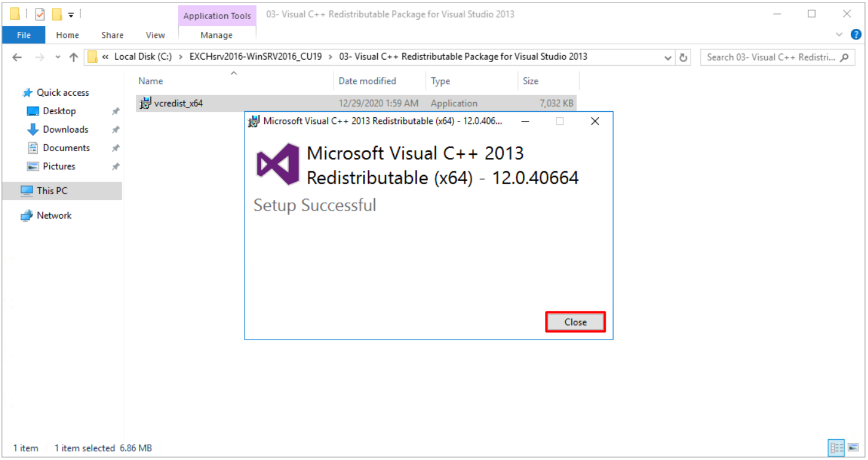Viewport: 868px width, 460px height.
Task: Click the pin icon beside Pictures
Action: click(x=115, y=167)
